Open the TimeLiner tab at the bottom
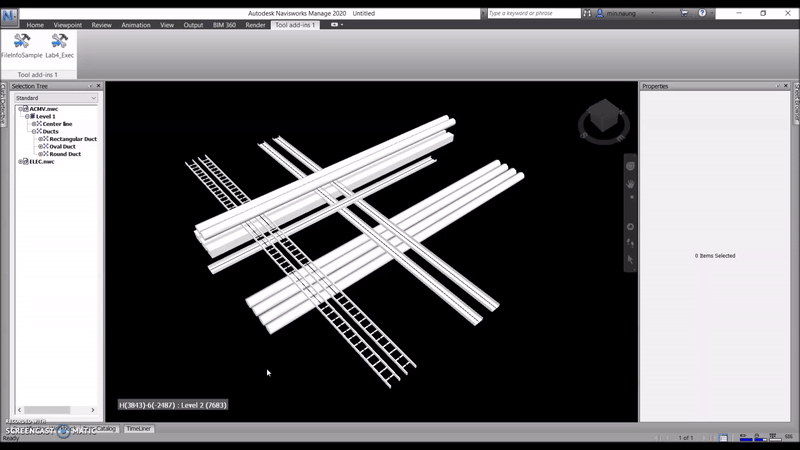800x450 pixels. click(x=138, y=429)
